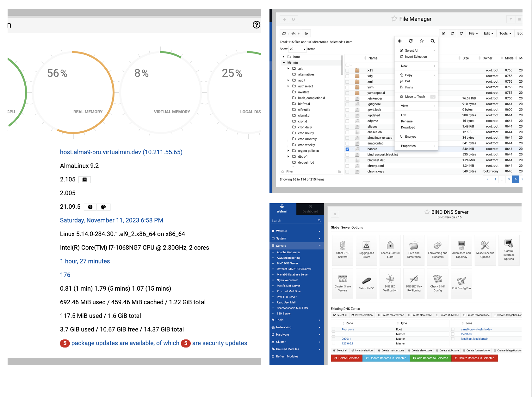Click the Forwarding and Transfers icon

pos(437,249)
